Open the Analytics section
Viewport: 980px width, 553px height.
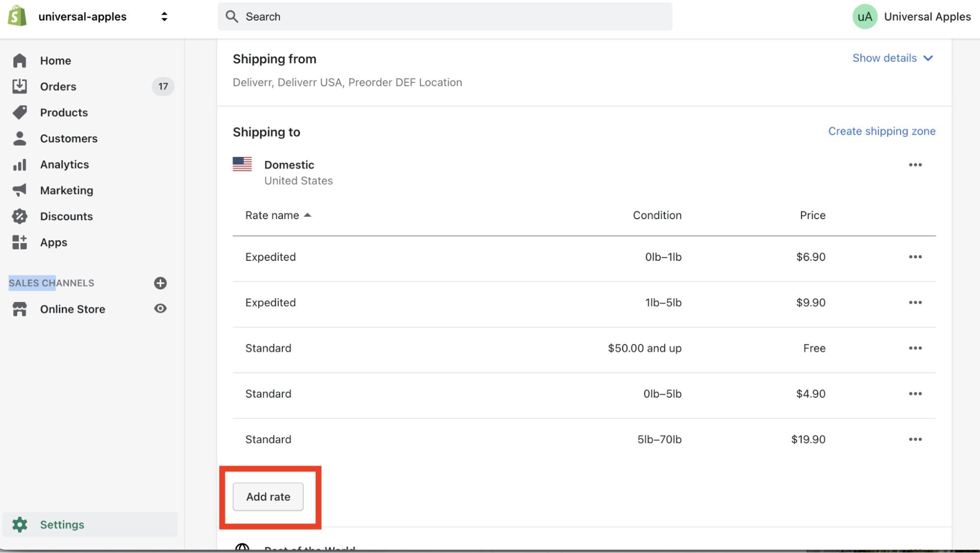click(x=64, y=164)
